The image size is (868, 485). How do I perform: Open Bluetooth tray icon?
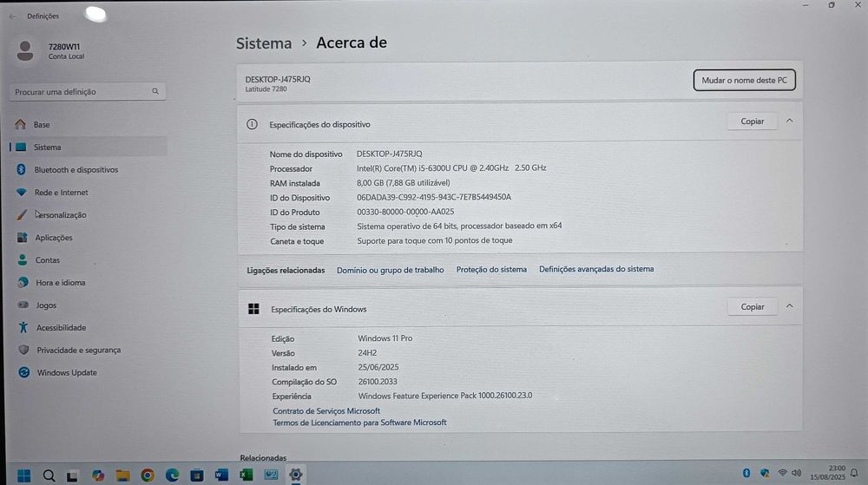(746, 473)
